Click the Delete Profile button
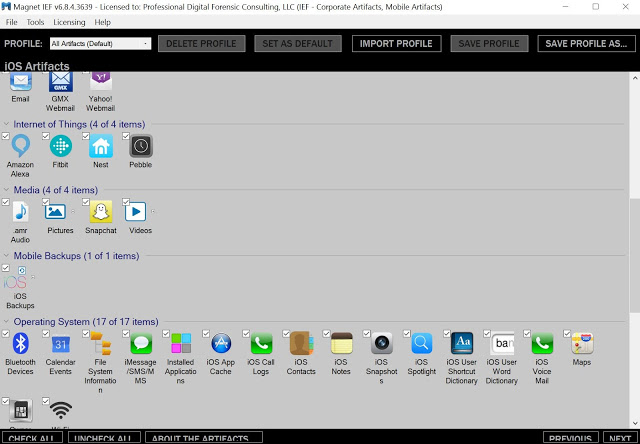This screenshot has width=640, height=444. 201,44
